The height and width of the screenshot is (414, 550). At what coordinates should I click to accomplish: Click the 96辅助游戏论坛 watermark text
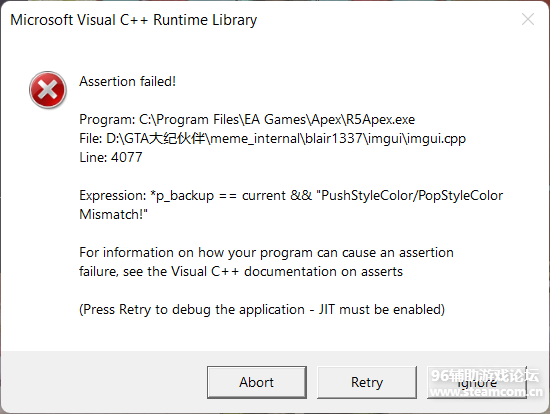pyautogui.click(x=485, y=375)
